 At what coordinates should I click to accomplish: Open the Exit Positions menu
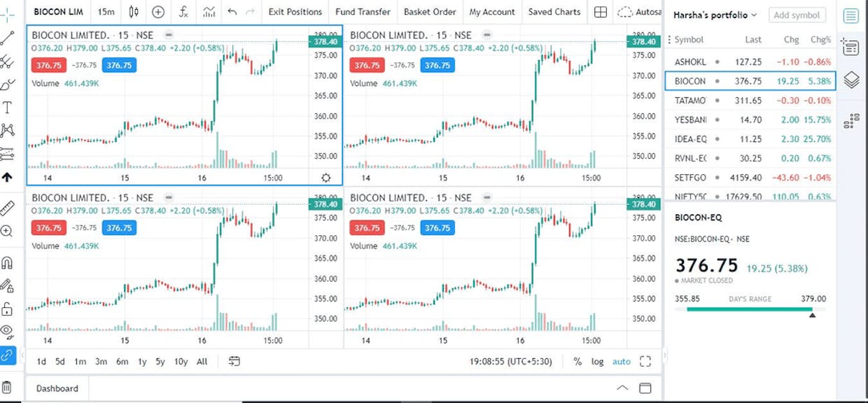click(x=295, y=12)
